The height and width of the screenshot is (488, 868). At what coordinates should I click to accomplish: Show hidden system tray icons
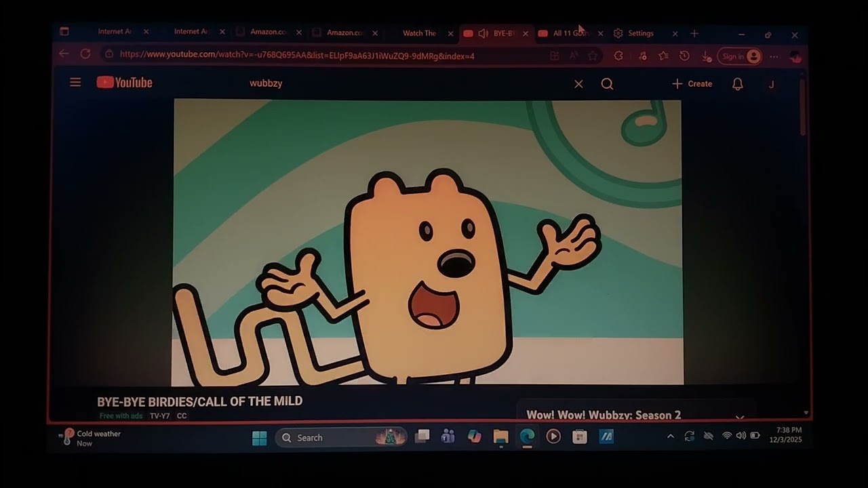pos(670,436)
